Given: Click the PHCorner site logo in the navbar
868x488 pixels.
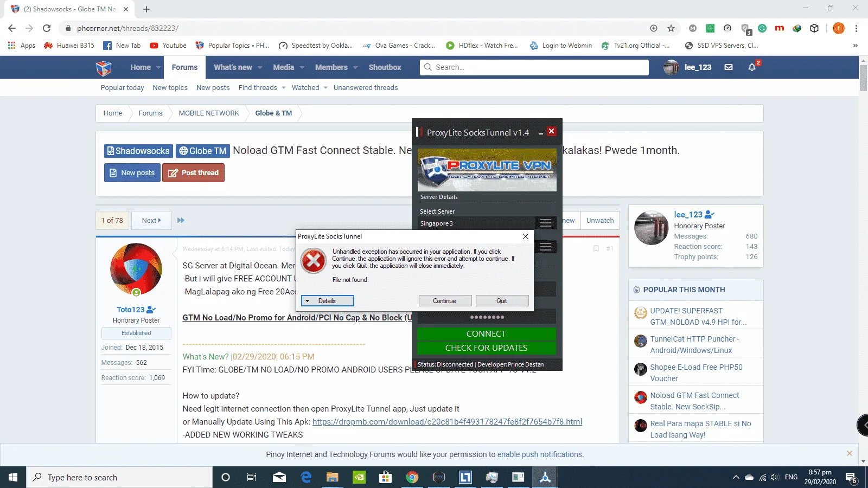Looking at the screenshot, I should click(x=104, y=68).
